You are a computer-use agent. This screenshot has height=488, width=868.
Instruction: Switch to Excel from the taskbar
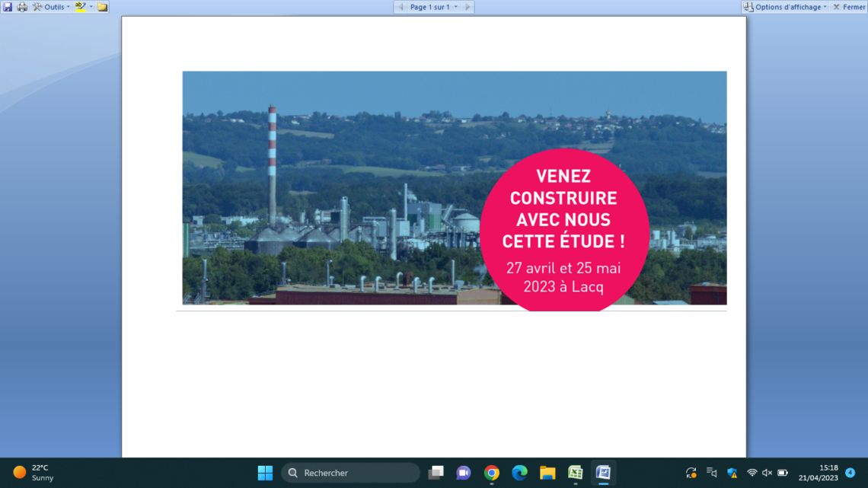coord(575,473)
